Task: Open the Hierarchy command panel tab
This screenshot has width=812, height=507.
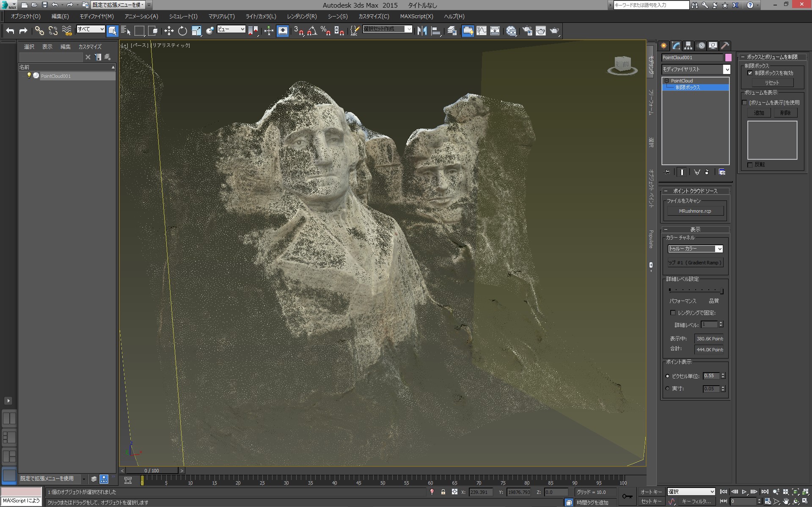Action: [688, 46]
